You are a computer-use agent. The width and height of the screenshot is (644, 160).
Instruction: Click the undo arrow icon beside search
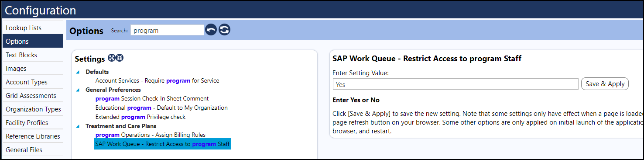[211, 30]
